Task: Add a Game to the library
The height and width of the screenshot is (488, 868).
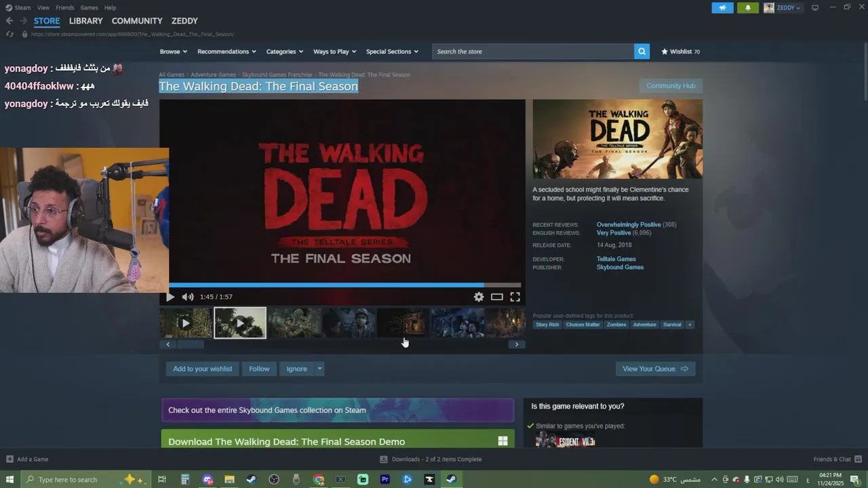Action: 27,459
